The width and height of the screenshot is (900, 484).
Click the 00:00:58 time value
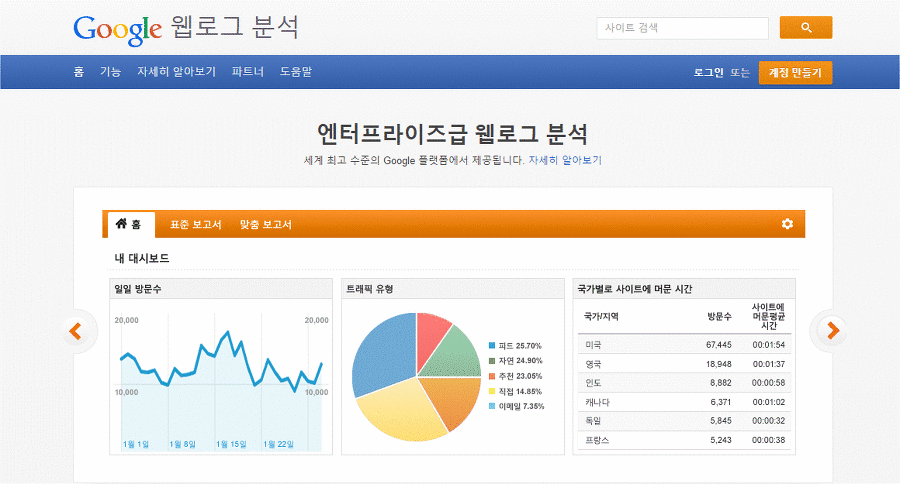(769, 383)
